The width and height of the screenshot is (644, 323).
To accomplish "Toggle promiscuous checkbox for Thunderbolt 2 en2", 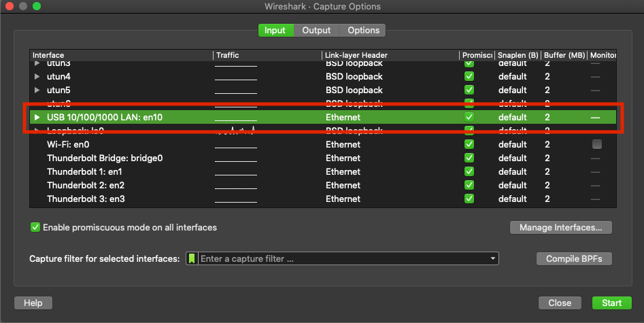I will pyautogui.click(x=469, y=185).
